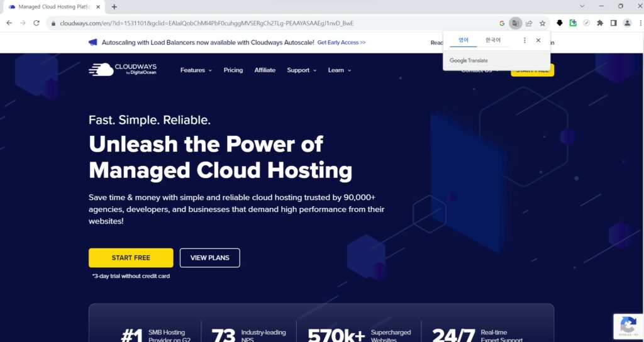Click the share page icon in address bar
Screen dimensions: 644x342
point(529,23)
